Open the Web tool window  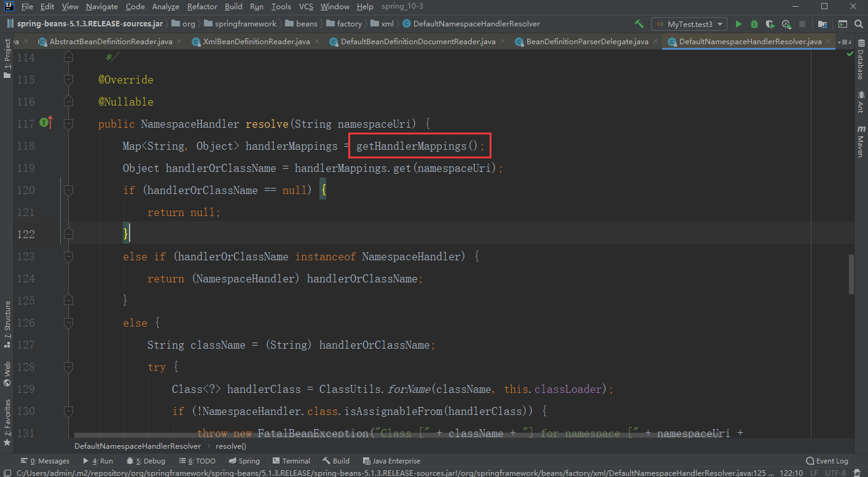[7, 374]
